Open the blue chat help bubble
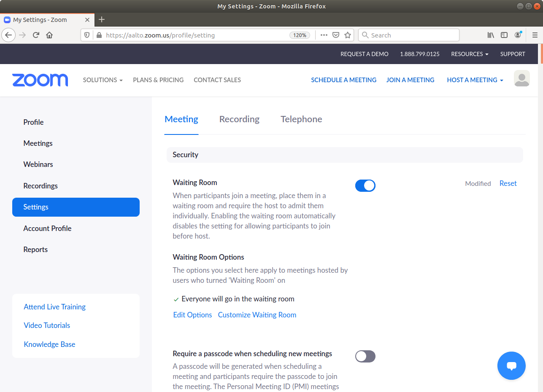The width and height of the screenshot is (543, 392). coord(511,366)
